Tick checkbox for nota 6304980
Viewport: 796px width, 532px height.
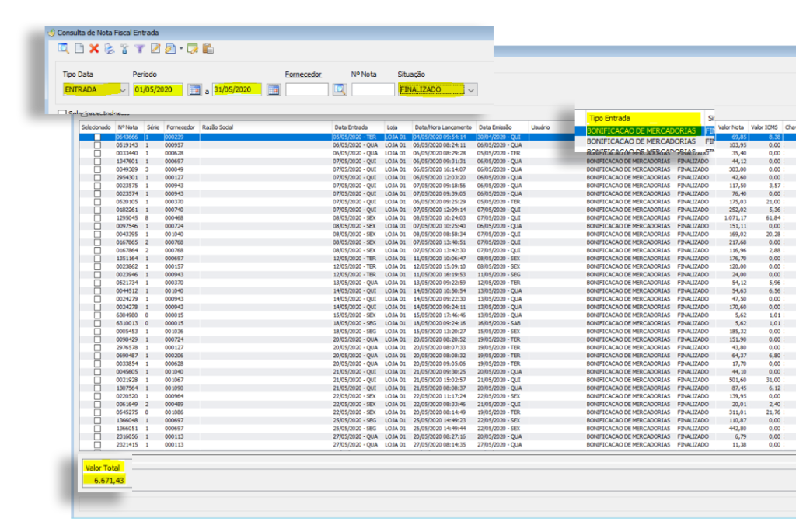(x=97, y=315)
